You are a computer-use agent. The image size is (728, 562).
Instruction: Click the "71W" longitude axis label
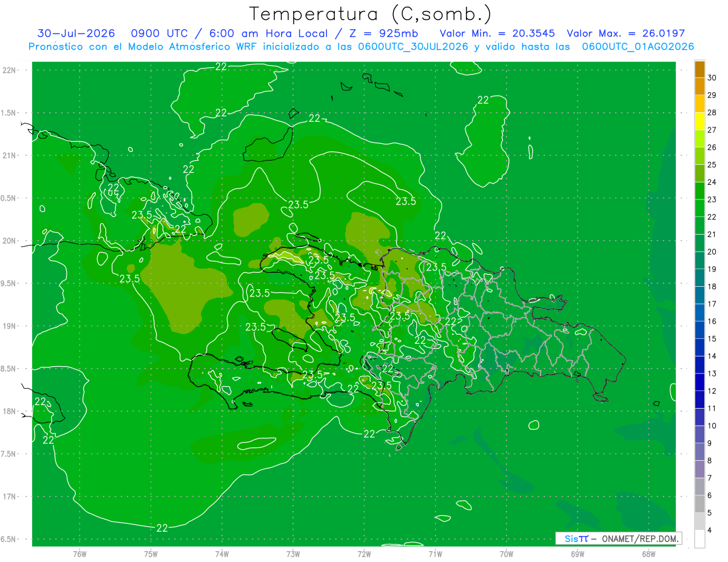(x=435, y=554)
